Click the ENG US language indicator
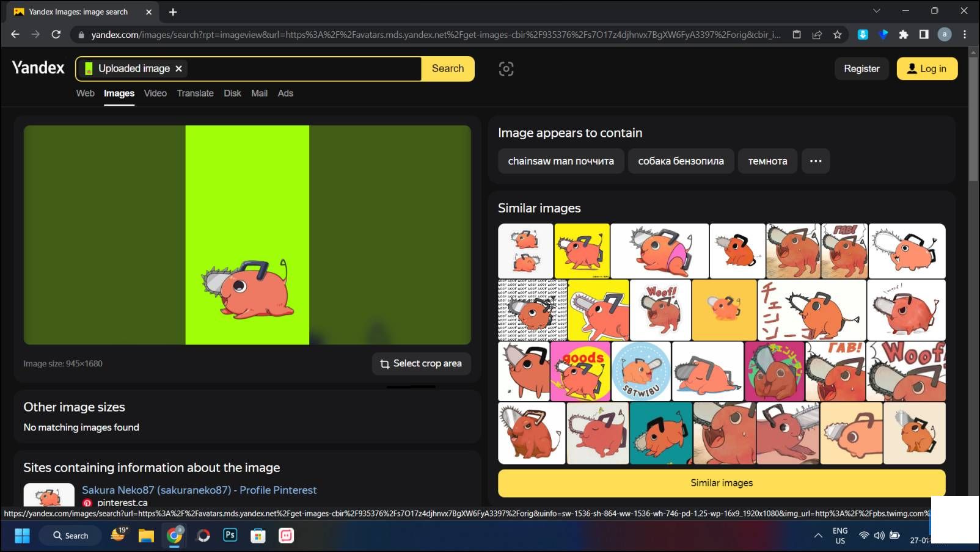The image size is (980, 552). tap(840, 536)
